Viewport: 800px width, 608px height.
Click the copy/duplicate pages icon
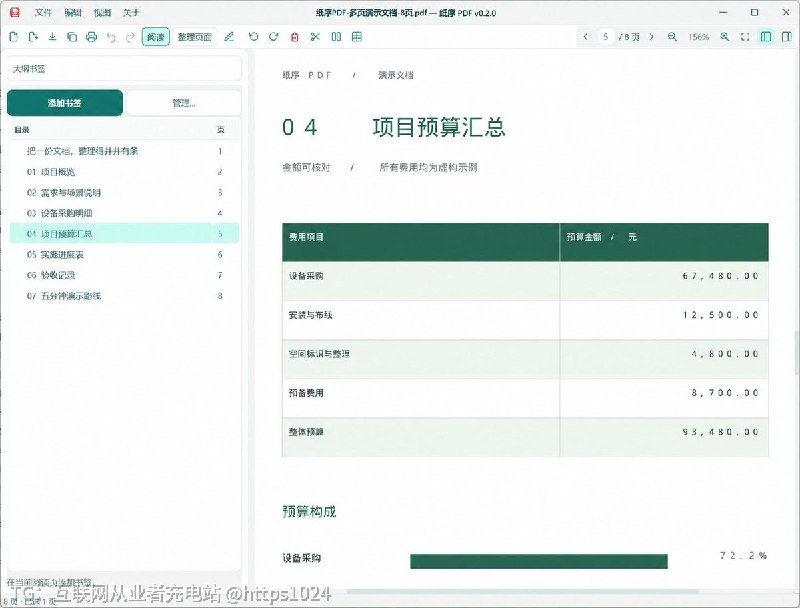pyautogui.click(x=72, y=37)
